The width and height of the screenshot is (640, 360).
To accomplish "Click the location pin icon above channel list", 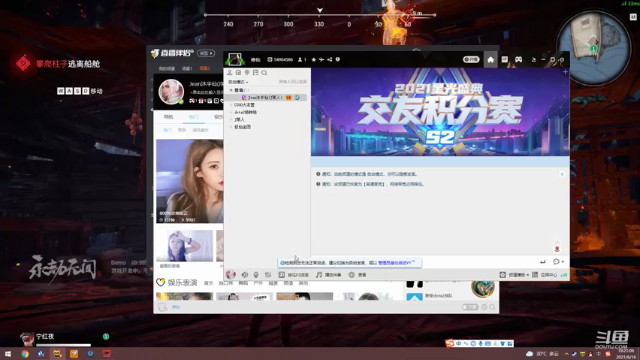I will tap(247, 73).
